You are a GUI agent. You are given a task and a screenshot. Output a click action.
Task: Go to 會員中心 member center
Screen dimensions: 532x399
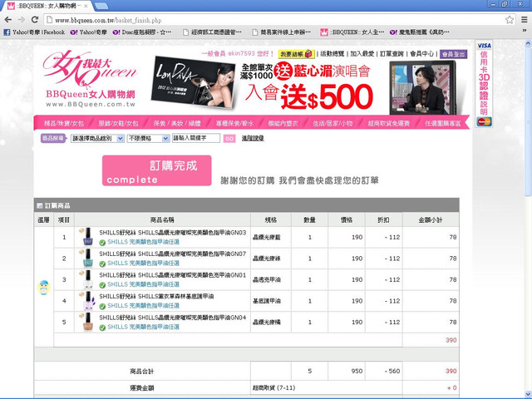tap(421, 53)
